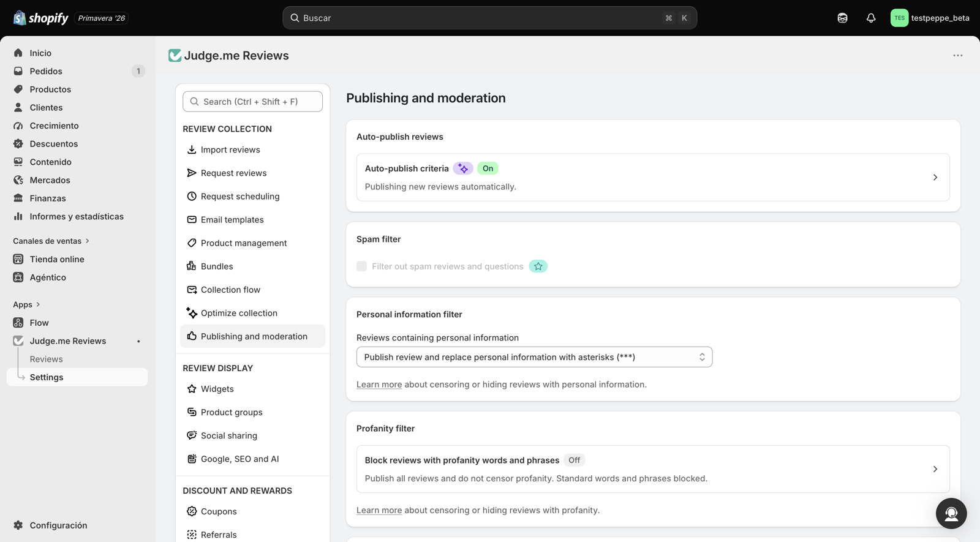Expand Canales de ventas section
The width and height of the screenshot is (980, 542).
(51, 241)
